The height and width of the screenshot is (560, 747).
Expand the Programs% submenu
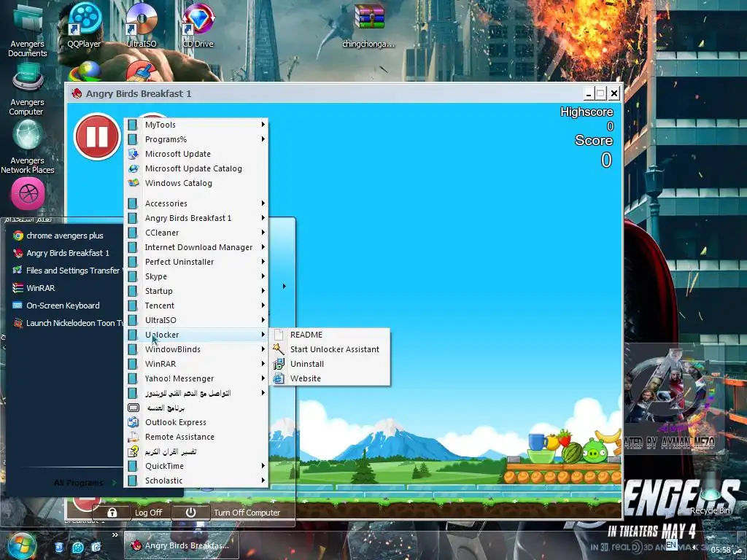(196, 139)
